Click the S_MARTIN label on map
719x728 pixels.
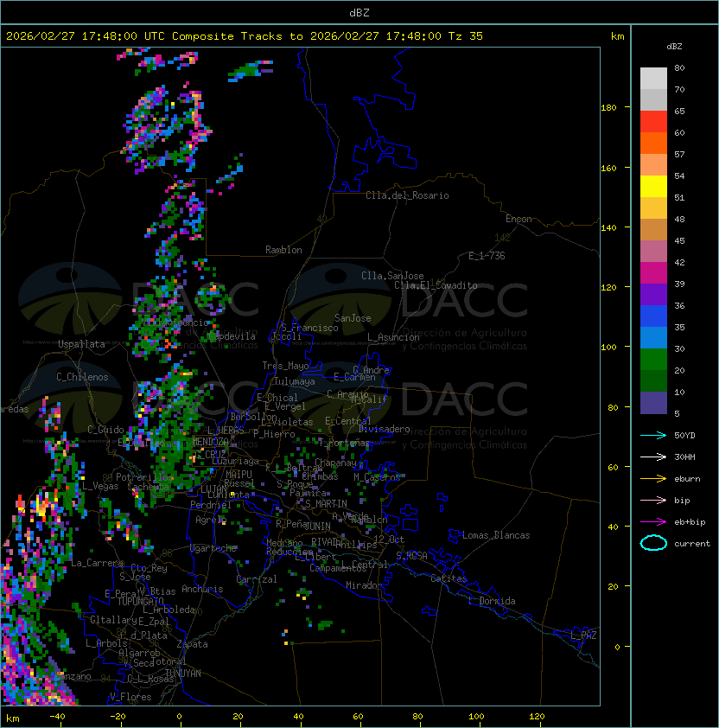point(326,504)
